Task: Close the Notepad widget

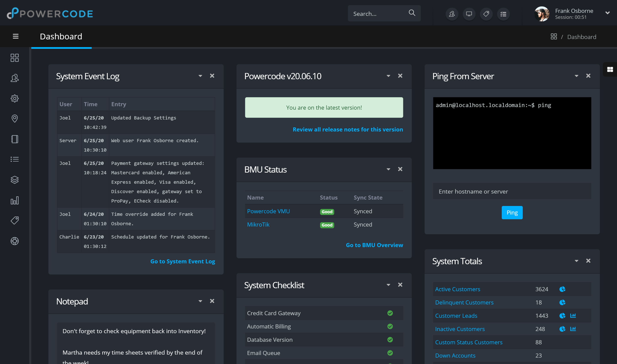Action: click(212, 301)
